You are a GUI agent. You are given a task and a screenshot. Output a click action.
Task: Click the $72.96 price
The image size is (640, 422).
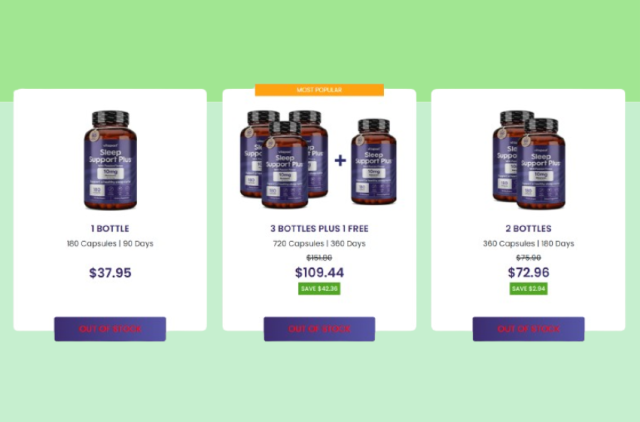(x=529, y=273)
